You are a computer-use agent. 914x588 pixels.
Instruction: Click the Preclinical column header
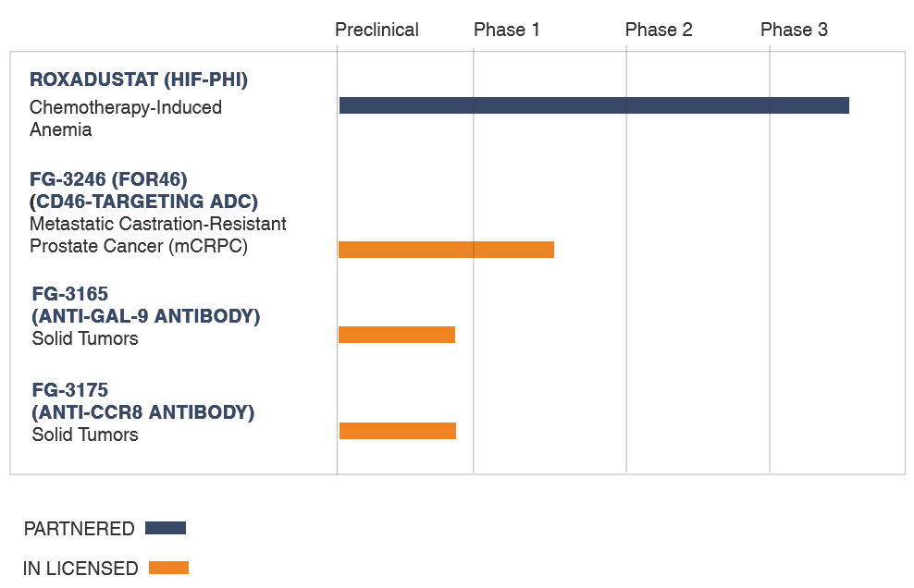coord(377,30)
